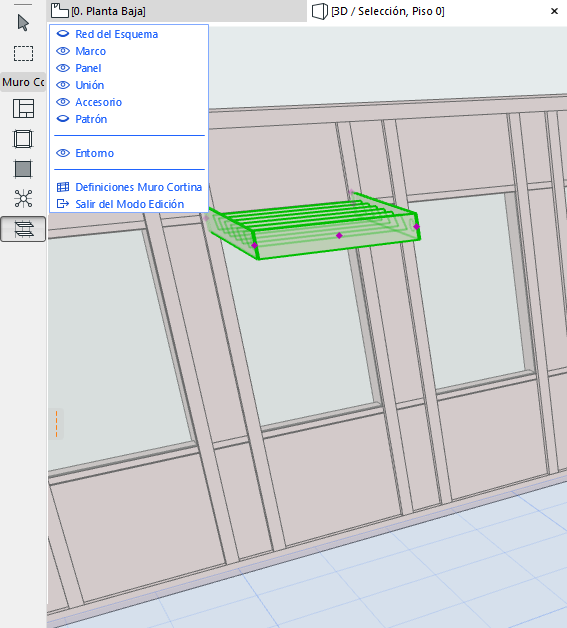Click the center magenta hotspot on accessory
The height and width of the screenshot is (628, 567).
[x=339, y=236]
